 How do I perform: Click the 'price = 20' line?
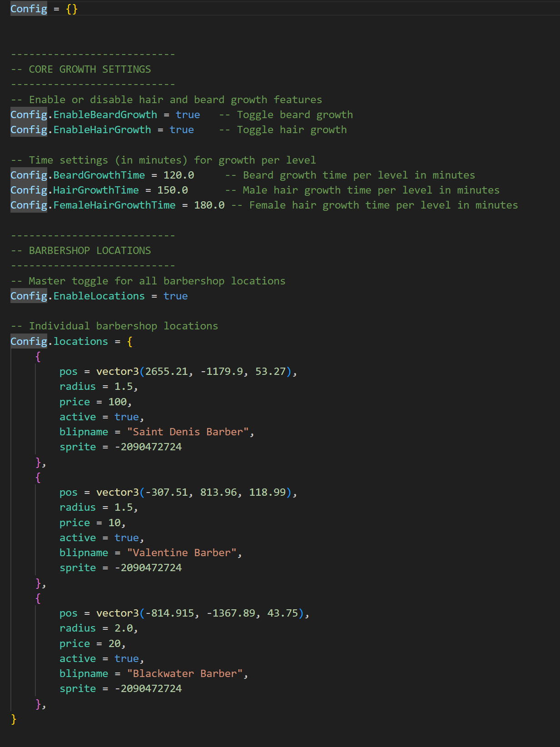(93, 643)
